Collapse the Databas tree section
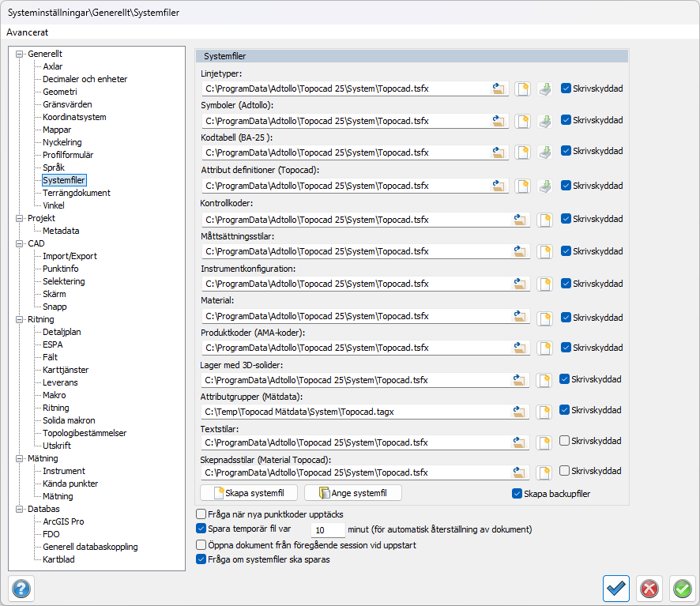Screen dimensions: 700x606 click(x=20, y=509)
